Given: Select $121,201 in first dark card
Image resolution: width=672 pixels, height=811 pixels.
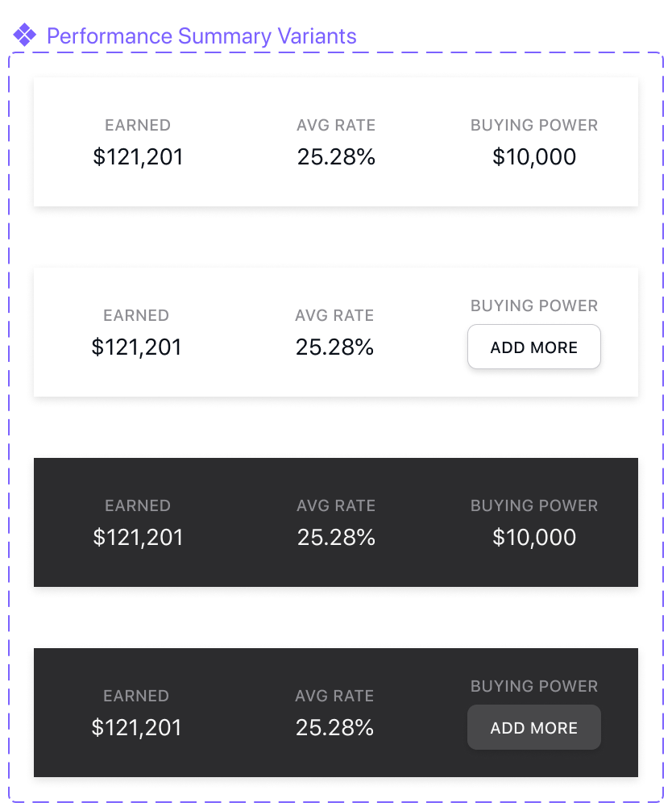Looking at the screenshot, I should click(138, 538).
